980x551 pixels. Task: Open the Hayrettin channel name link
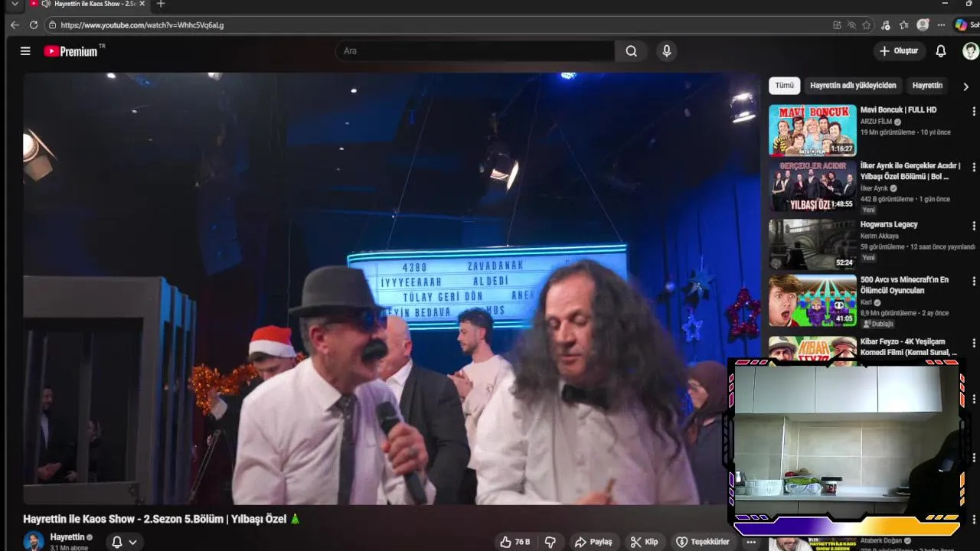(x=67, y=537)
